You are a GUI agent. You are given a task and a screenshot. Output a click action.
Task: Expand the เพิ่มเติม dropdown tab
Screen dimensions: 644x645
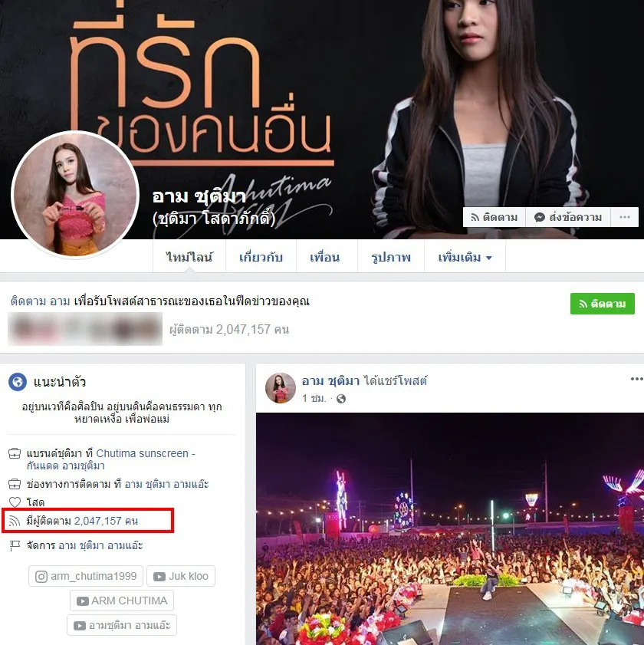[465, 258]
